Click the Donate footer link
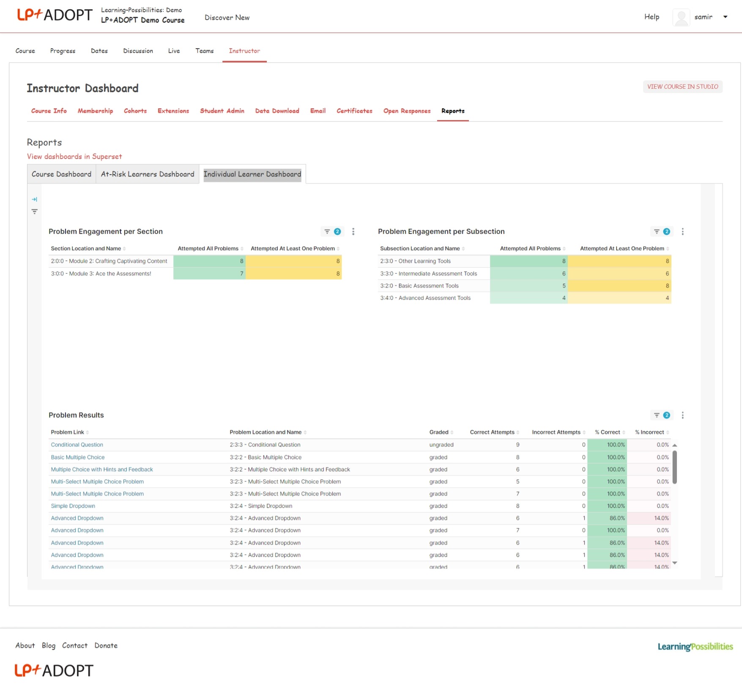742x700 pixels. coord(106,645)
